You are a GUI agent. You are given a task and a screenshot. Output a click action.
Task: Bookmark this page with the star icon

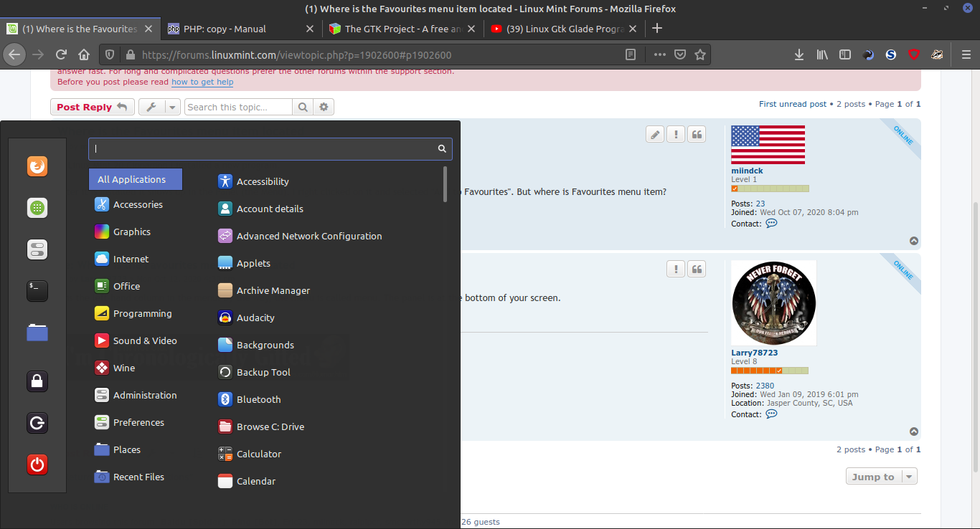pos(700,54)
